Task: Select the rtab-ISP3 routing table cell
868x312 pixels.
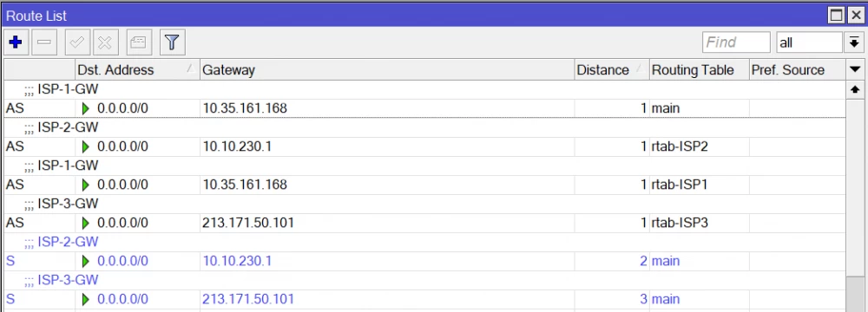Action: tap(680, 223)
